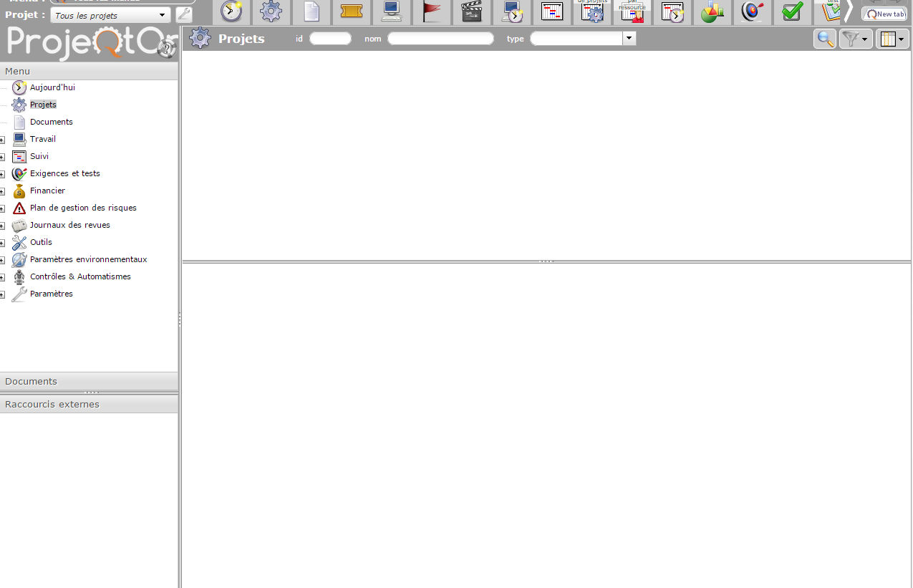Click the help lifebuoy icon on logo
Image resolution: width=913 pixels, height=588 pixels.
pos(166,49)
